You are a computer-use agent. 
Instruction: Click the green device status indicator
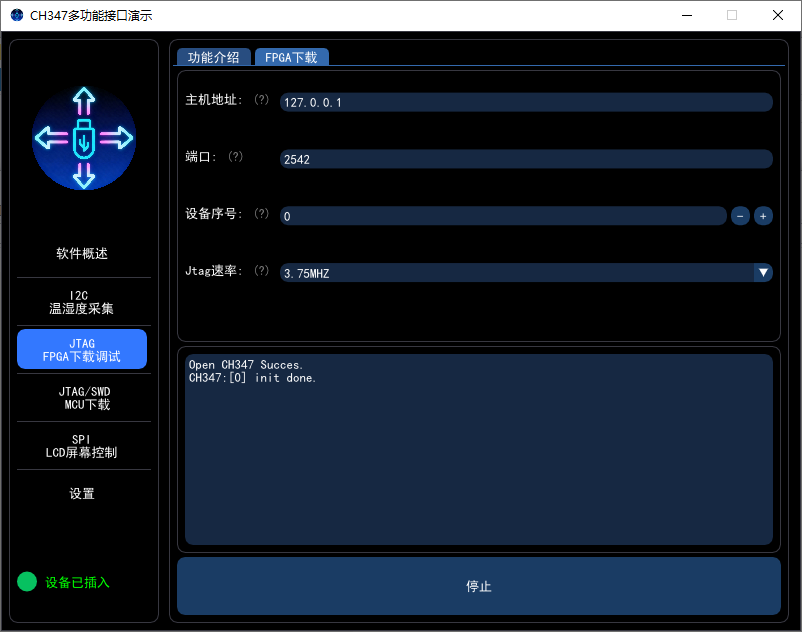27,581
